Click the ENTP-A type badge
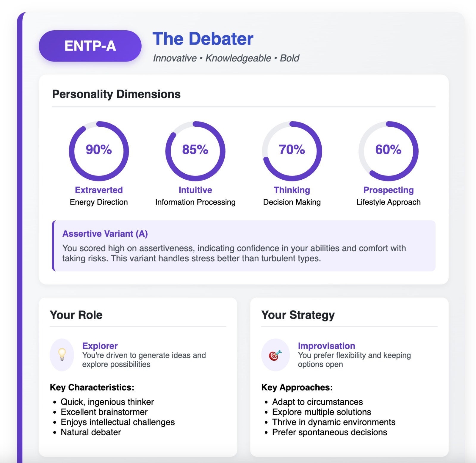Screen dimensions: 476x463 [x=90, y=46]
